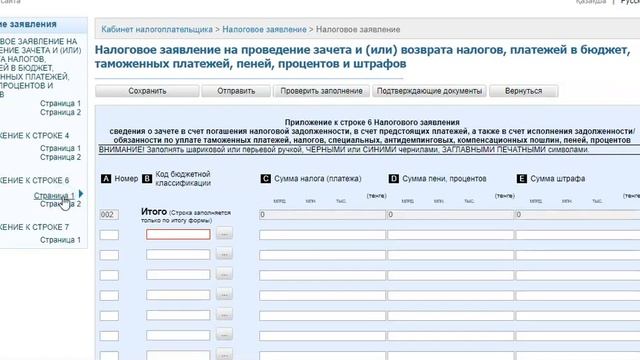Image resolution: width=640 pixels, height=360 pixels.
Task: Click the blue arrow beside sidebar Страница 1
Action: [x=81, y=193]
